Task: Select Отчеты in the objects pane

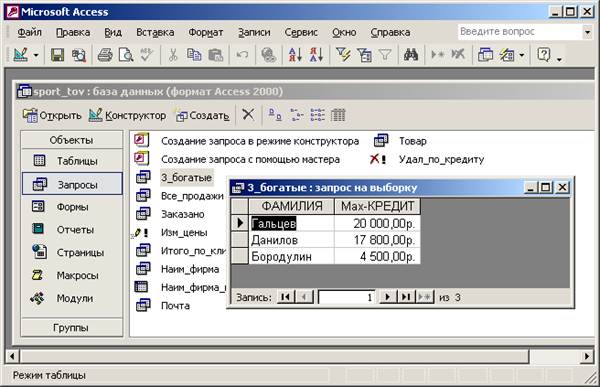Action: (x=72, y=230)
